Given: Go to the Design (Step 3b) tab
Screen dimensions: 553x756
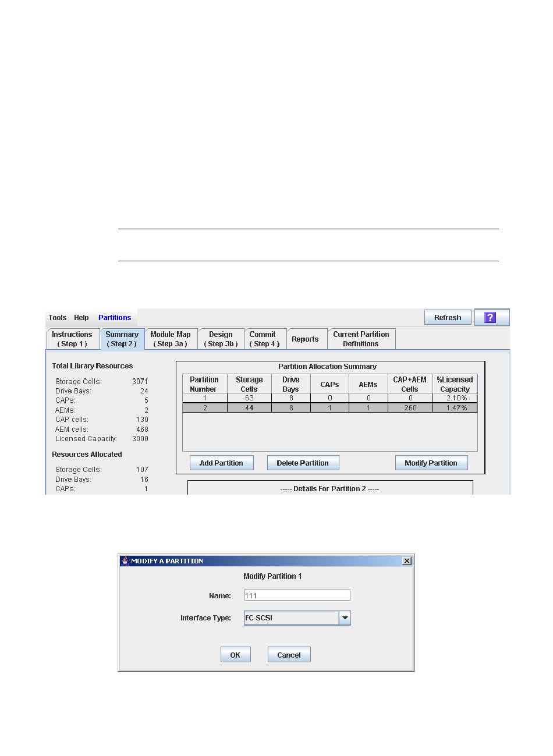Looking at the screenshot, I should coord(221,339).
